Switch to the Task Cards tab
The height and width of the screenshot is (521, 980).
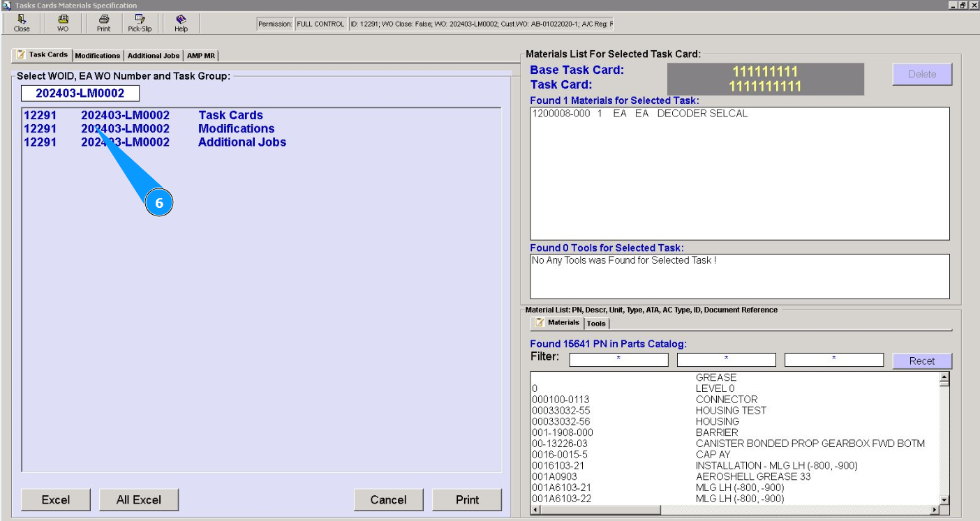[42, 55]
